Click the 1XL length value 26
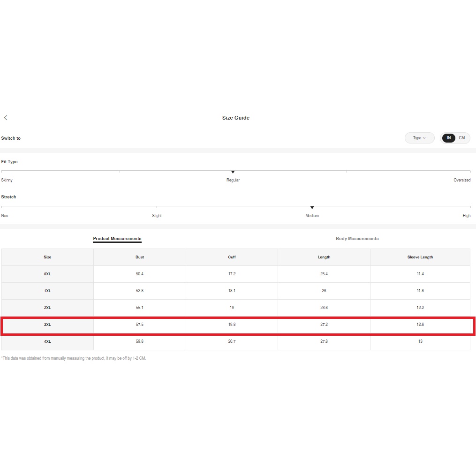This screenshot has height=476, width=476. click(x=324, y=291)
